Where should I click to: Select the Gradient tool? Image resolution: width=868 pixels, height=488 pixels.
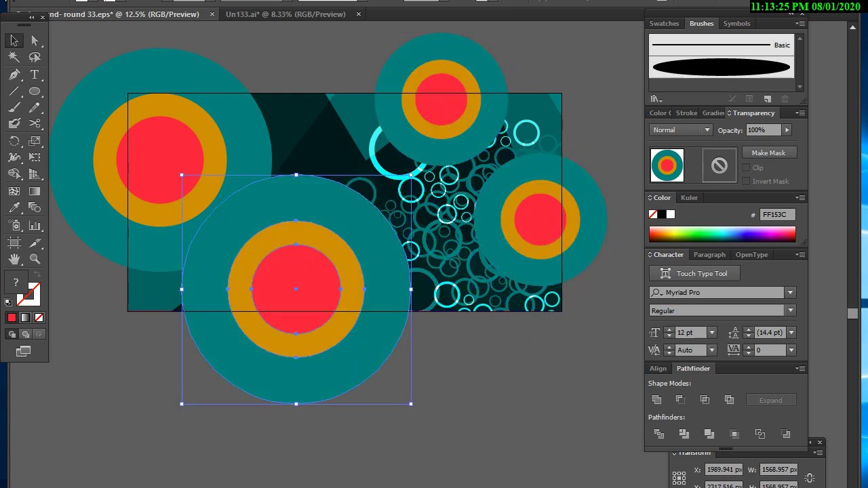coord(35,191)
